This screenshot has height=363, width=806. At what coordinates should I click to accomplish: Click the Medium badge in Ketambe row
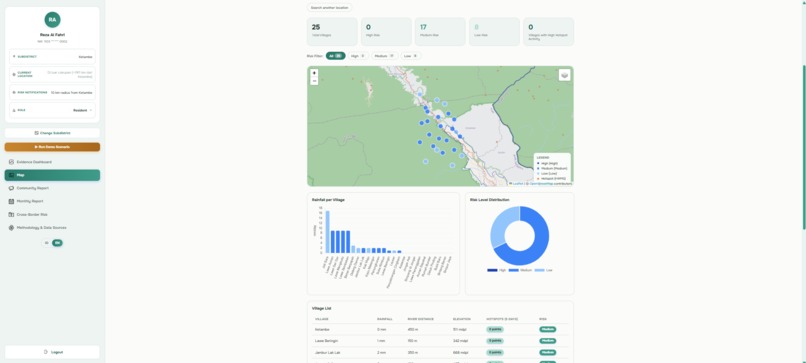(x=547, y=329)
